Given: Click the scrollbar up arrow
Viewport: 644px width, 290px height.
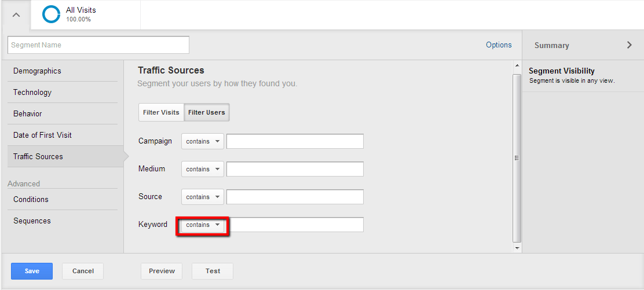Looking at the screenshot, I should coord(517,67).
